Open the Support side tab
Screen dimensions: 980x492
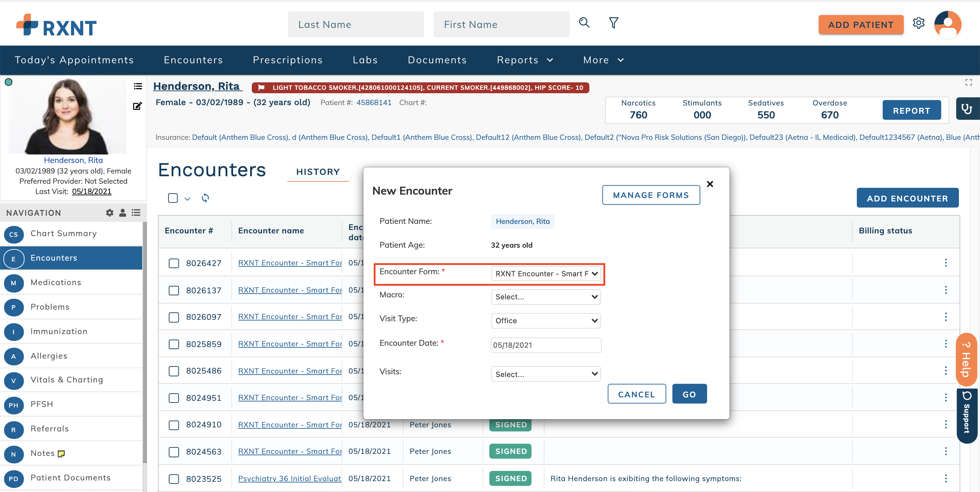966,416
